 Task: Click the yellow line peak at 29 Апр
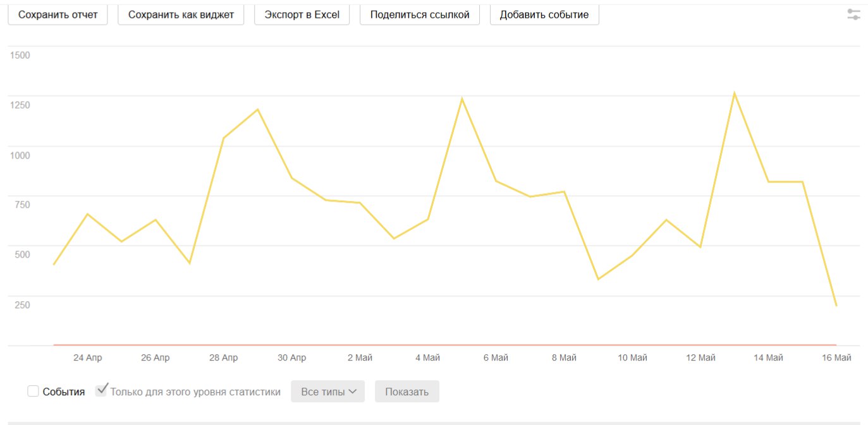pyautogui.click(x=258, y=109)
